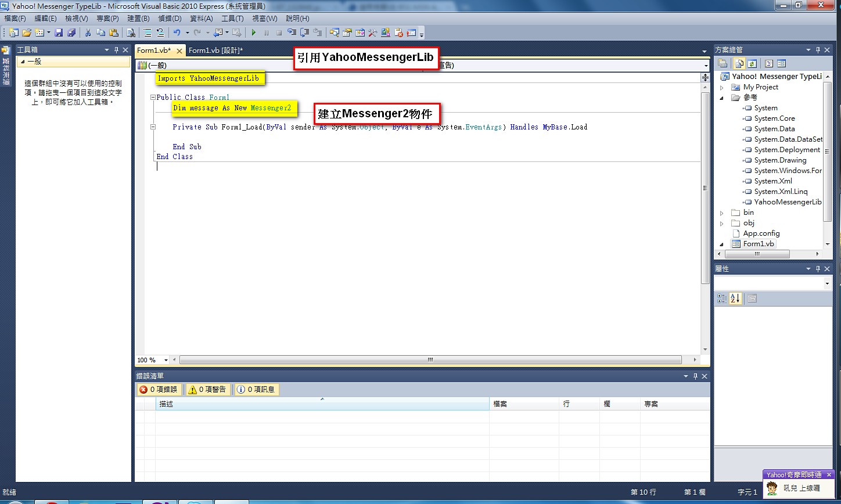Open the 偵錯(D) menu
This screenshot has height=504, width=841.
tap(170, 19)
